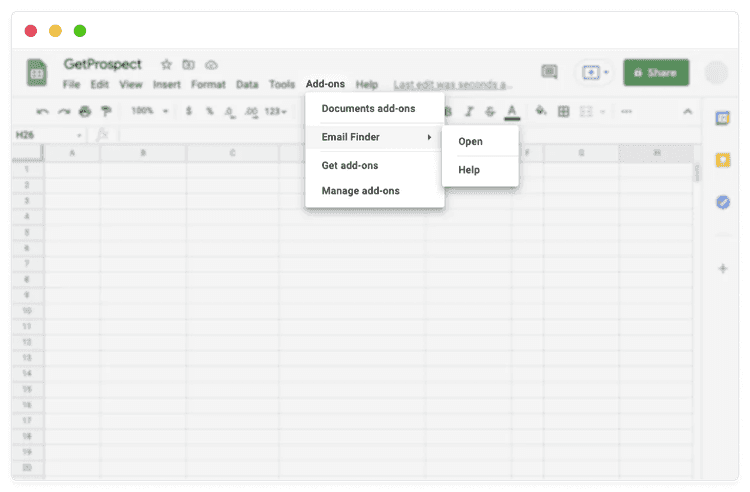Screen dimensions: 750x492
Task: Open the Tools menu
Action: (282, 85)
